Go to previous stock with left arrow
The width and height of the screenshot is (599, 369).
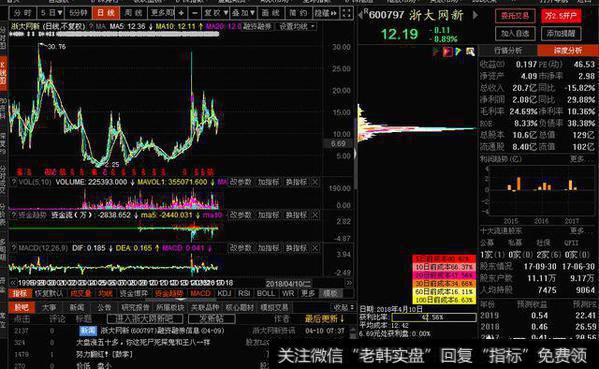pos(360,15)
